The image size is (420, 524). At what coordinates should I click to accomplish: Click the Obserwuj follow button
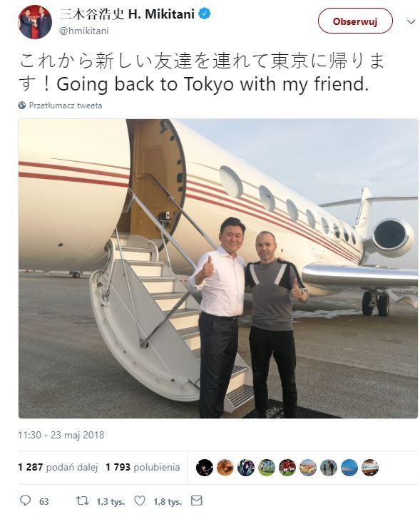point(355,21)
